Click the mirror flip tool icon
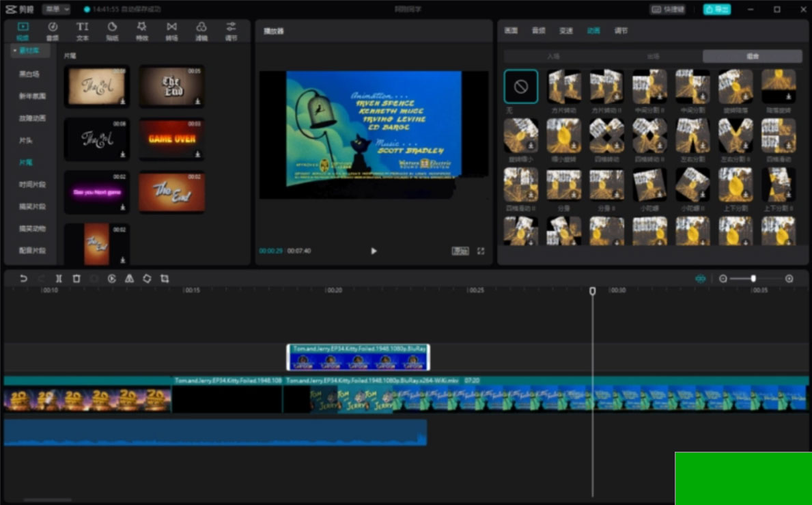 [x=129, y=279]
